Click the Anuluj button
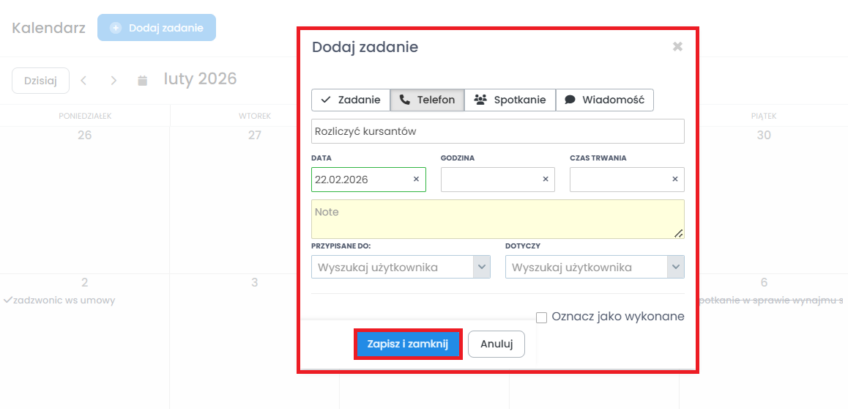848x409 pixels. click(x=496, y=344)
